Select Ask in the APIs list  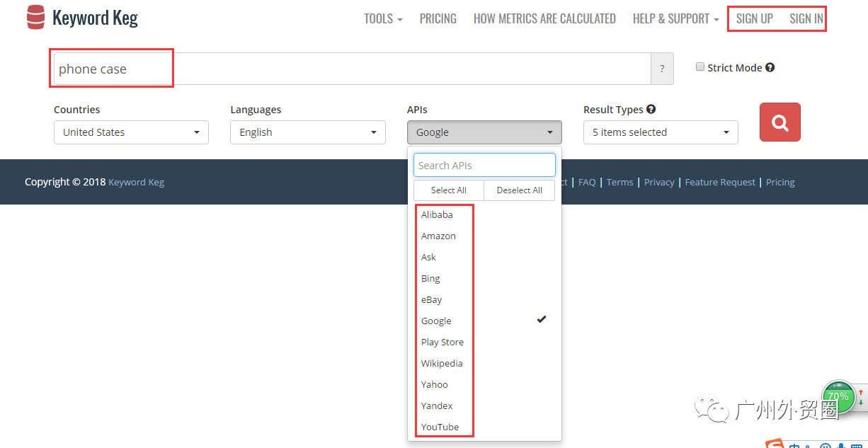(x=484, y=257)
